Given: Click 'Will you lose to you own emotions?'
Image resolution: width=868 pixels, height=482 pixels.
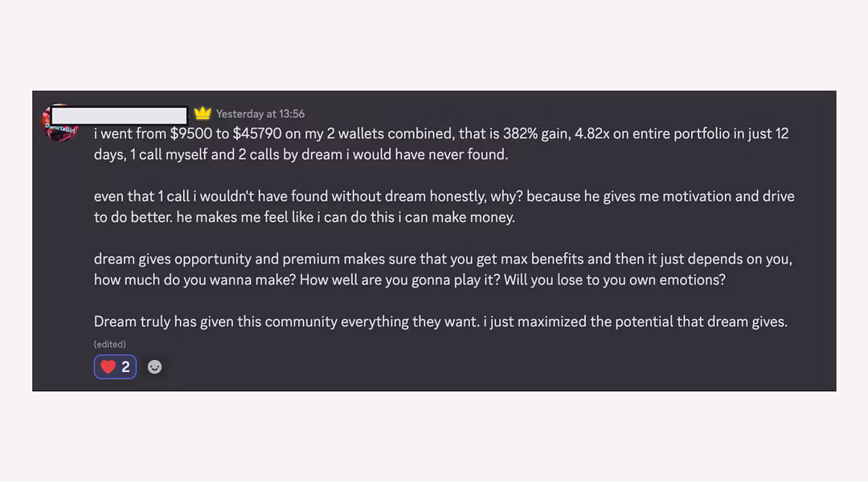Looking at the screenshot, I should (x=615, y=280).
